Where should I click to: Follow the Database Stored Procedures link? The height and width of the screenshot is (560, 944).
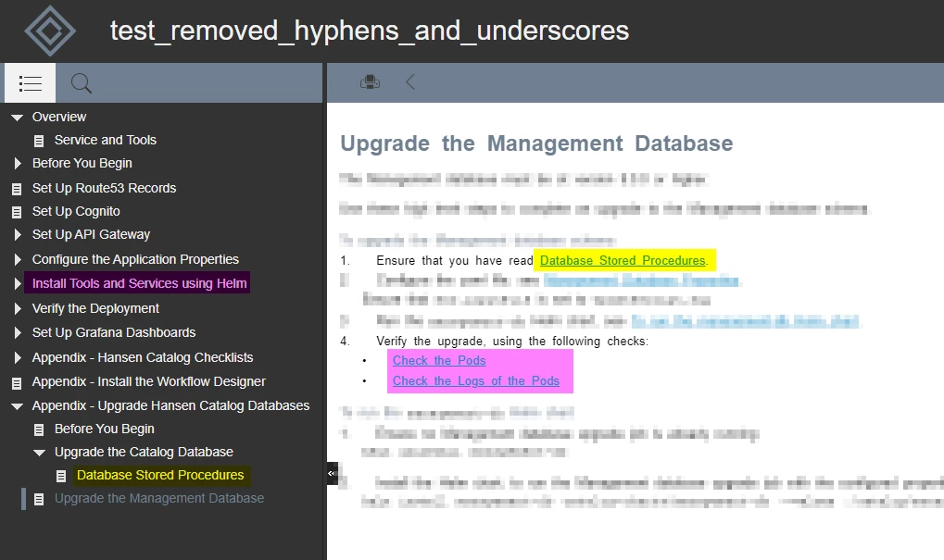(623, 260)
